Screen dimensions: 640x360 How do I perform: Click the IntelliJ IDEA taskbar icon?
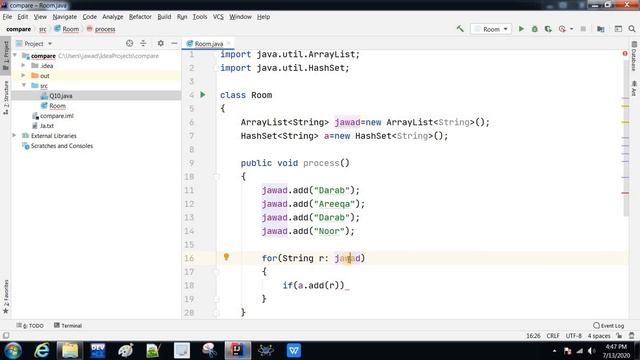(238, 351)
